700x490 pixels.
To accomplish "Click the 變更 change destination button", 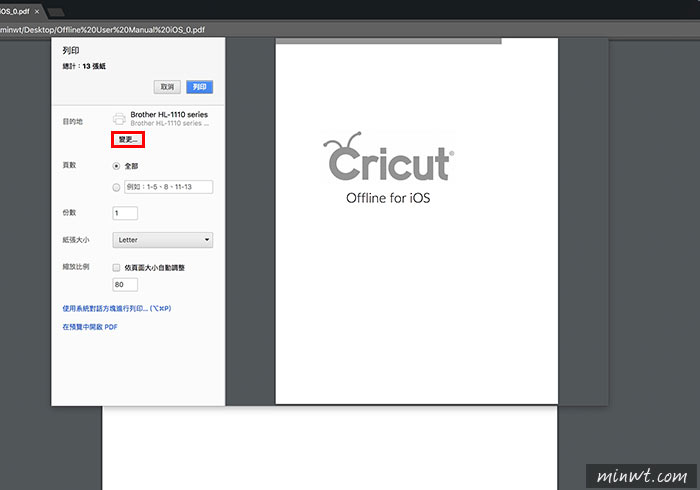I will 128,140.
